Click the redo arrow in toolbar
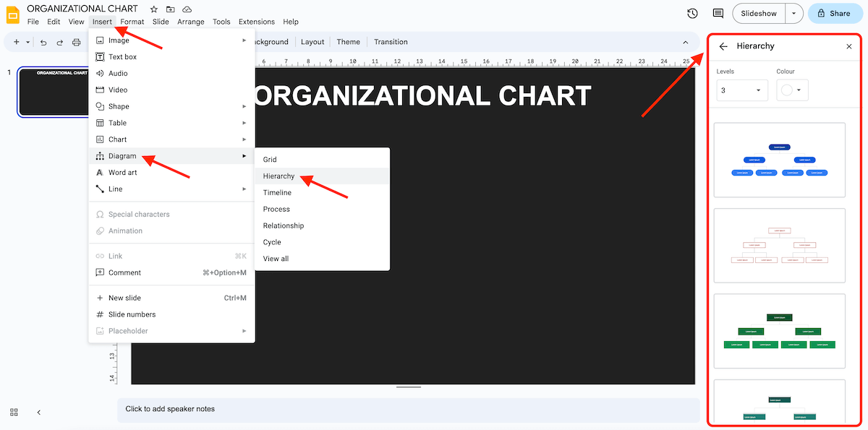Viewport: 868px width, 430px height. click(x=60, y=42)
